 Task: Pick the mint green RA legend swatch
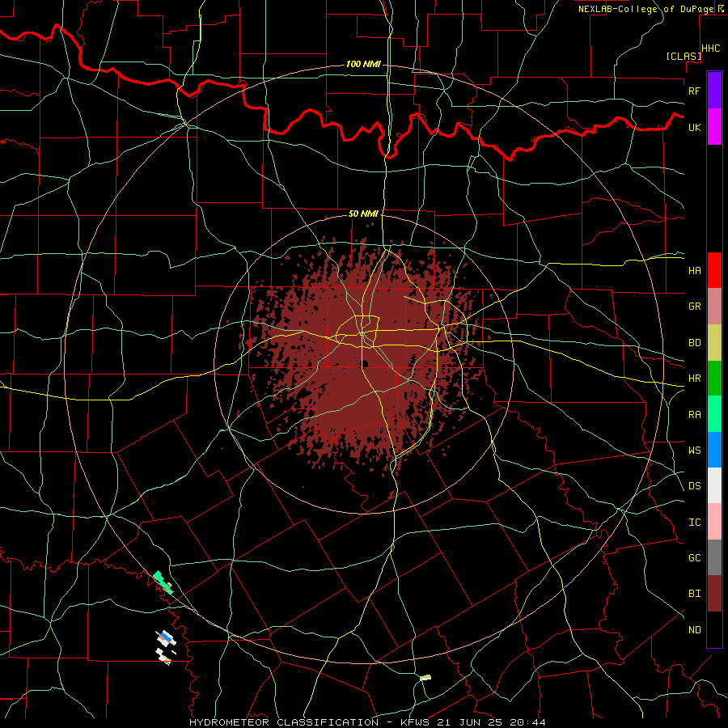pyautogui.click(x=714, y=414)
